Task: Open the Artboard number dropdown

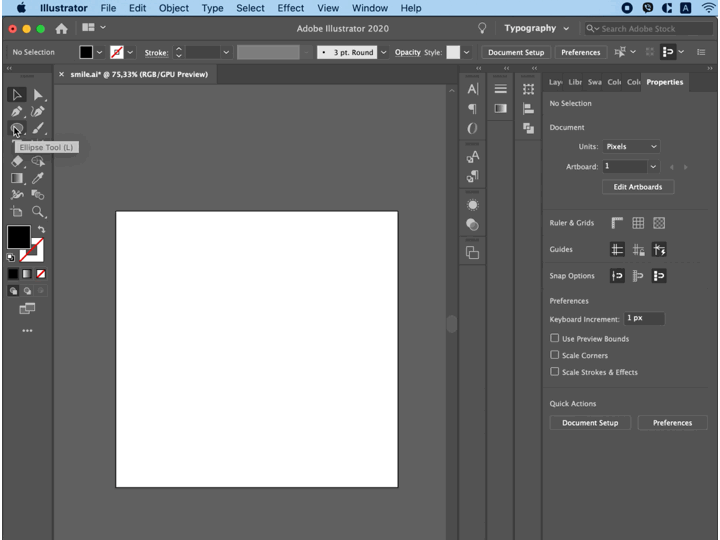Action: pyautogui.click(x=653, y=167)
